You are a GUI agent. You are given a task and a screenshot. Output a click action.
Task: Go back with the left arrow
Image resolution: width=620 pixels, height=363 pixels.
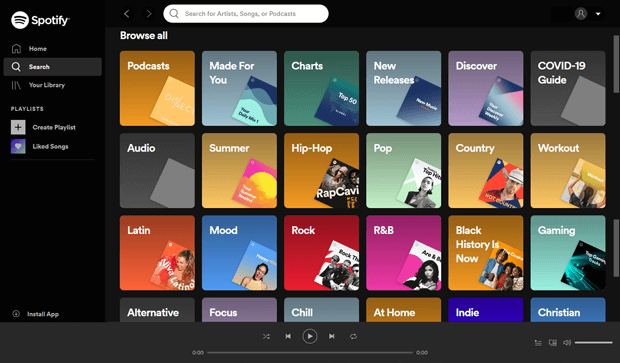point(127,14)
